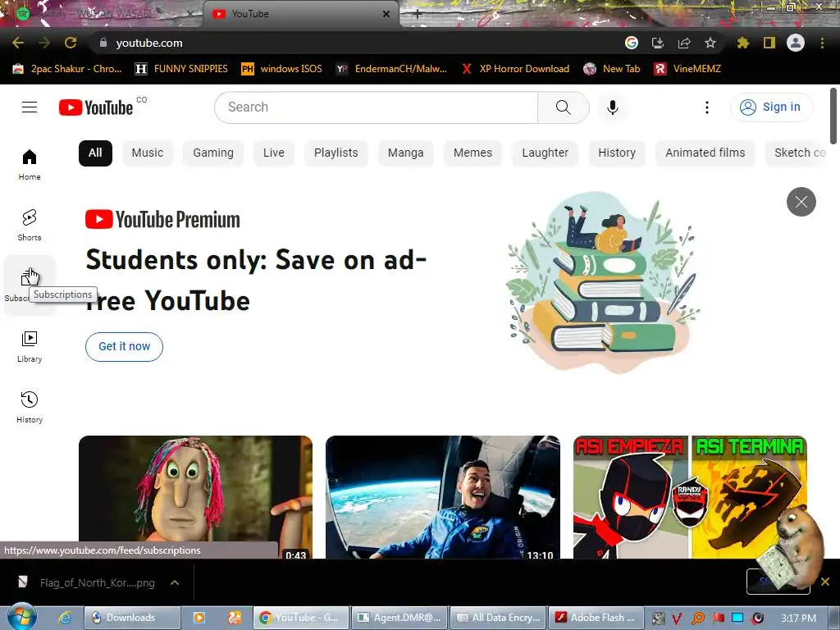Screen dimensions: 840x630
Task: Click the share page icon
Action: [x=684, y=43]
